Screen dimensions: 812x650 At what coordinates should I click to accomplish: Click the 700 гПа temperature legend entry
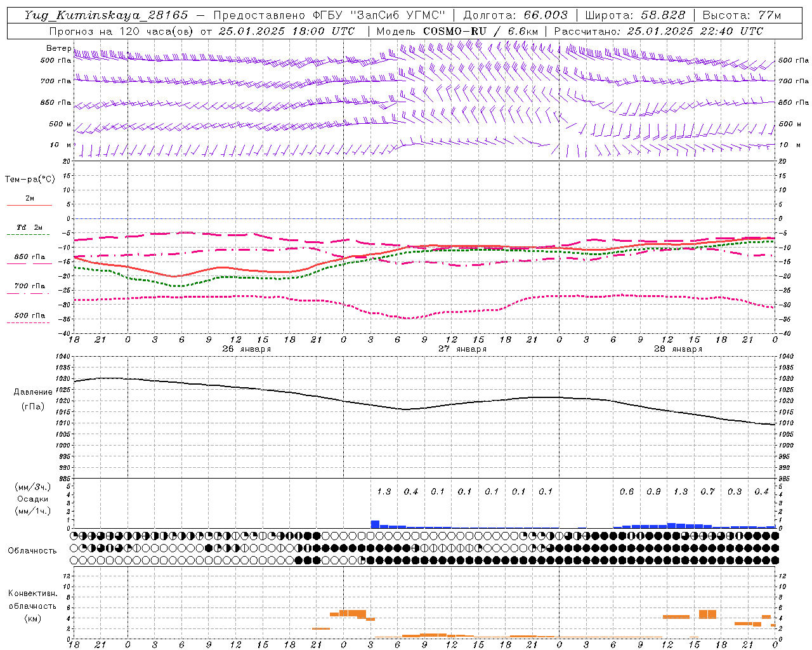click(x=30, y=286)
